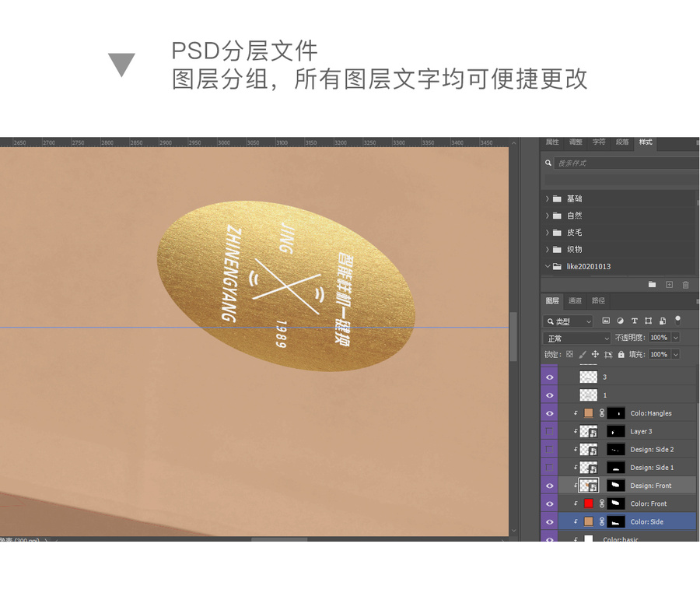Click the search magnifier in Styles panel
The width and height of the screenshot is (700, 600).
click(x=548, y=163)
